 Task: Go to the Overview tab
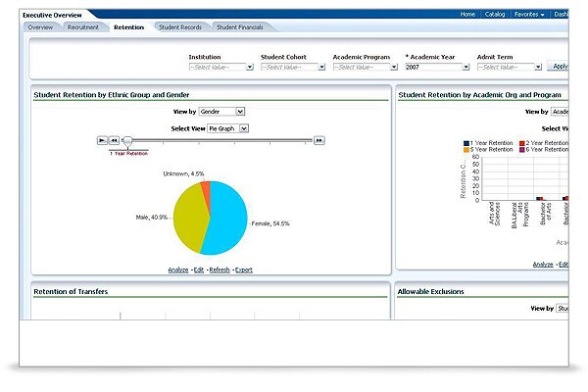pos(40,27)
